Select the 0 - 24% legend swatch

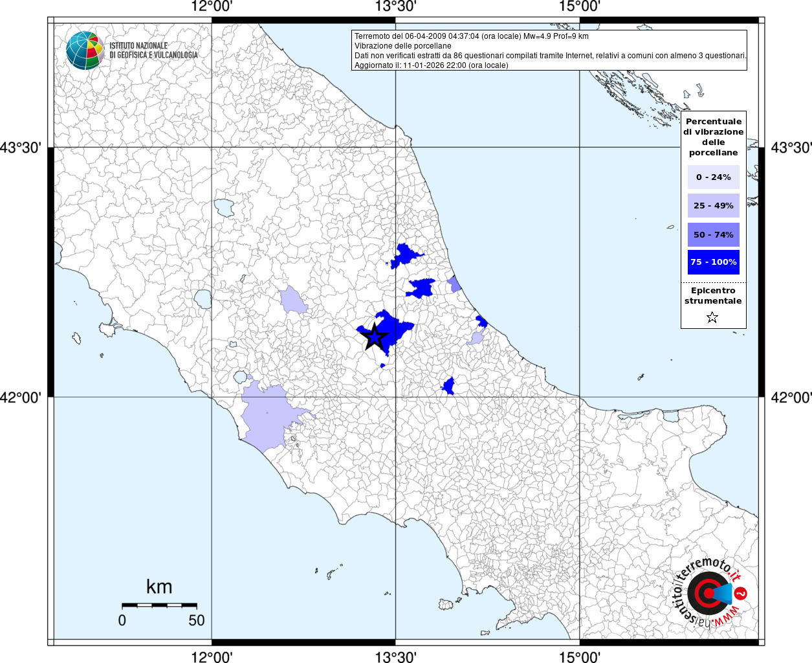713,177
